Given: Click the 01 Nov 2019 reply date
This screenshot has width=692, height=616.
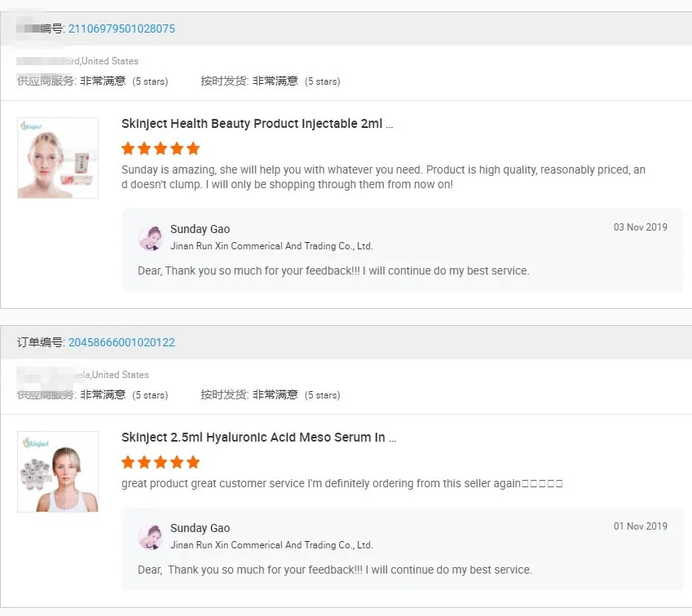Looking at the screenshot, I should coord(640,526).
